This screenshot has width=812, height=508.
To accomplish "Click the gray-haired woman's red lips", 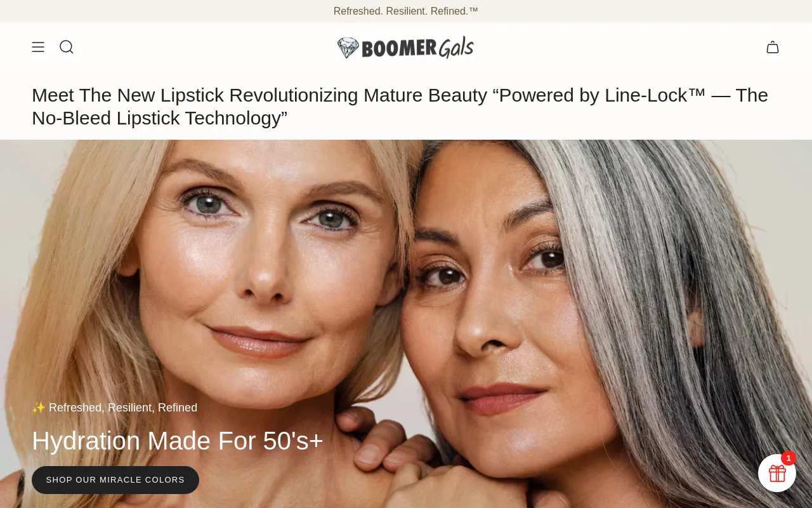I will pos(501,398).
